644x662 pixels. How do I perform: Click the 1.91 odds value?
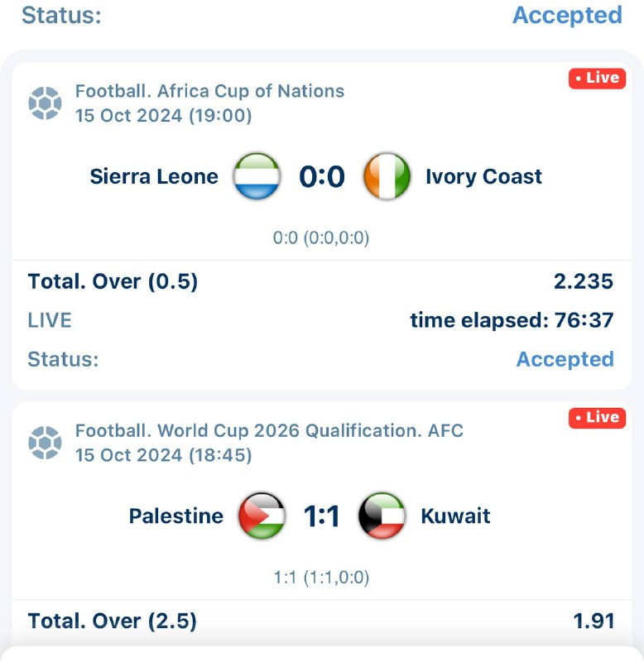tap(594, 621)
